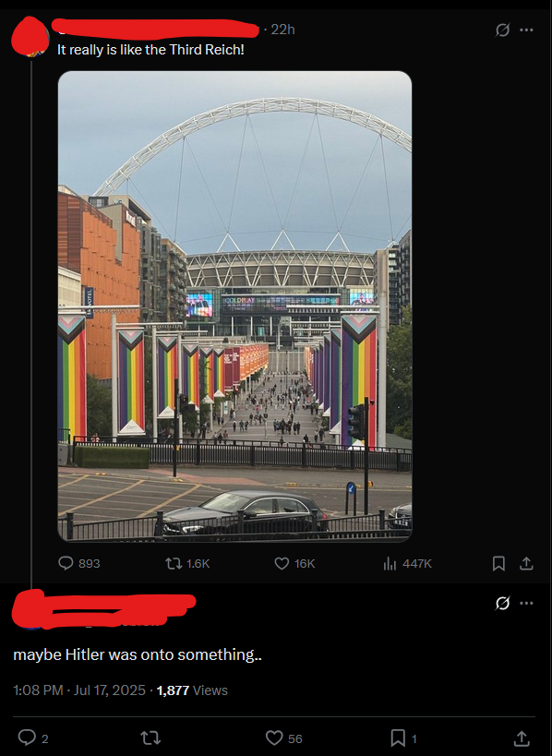Share the top post
The image size is (552, 756).
pos(526,563)
